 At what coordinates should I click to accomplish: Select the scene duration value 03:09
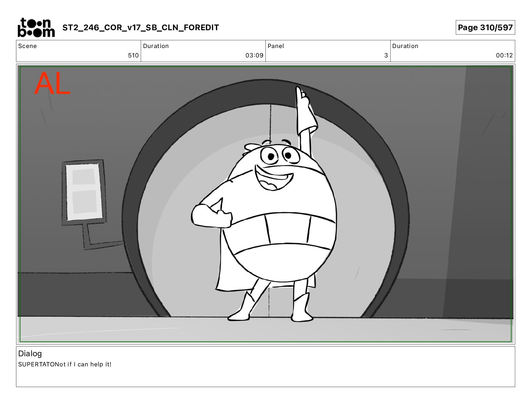(254, 55)
